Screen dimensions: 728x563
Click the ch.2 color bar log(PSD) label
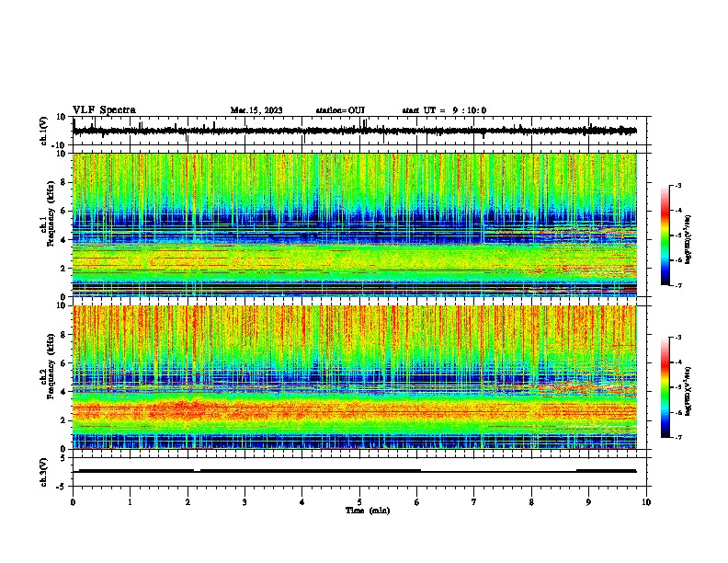pyautogui.click(x=688, y=391)
